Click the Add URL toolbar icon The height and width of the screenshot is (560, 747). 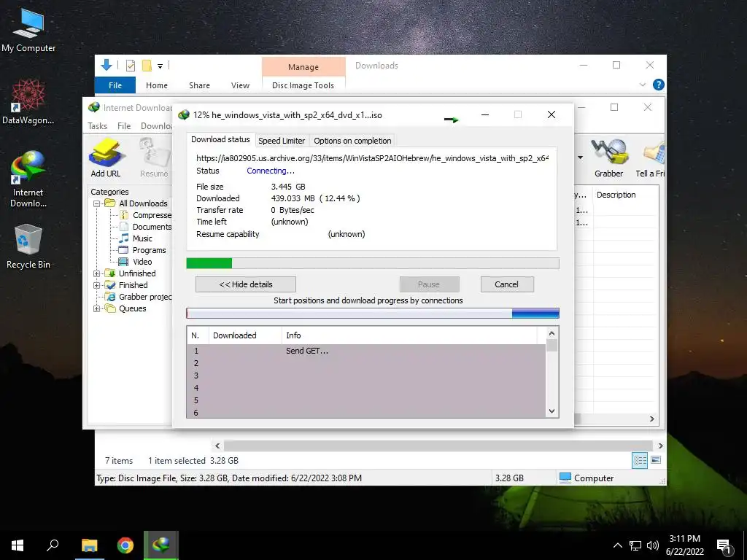click(106, 157)
